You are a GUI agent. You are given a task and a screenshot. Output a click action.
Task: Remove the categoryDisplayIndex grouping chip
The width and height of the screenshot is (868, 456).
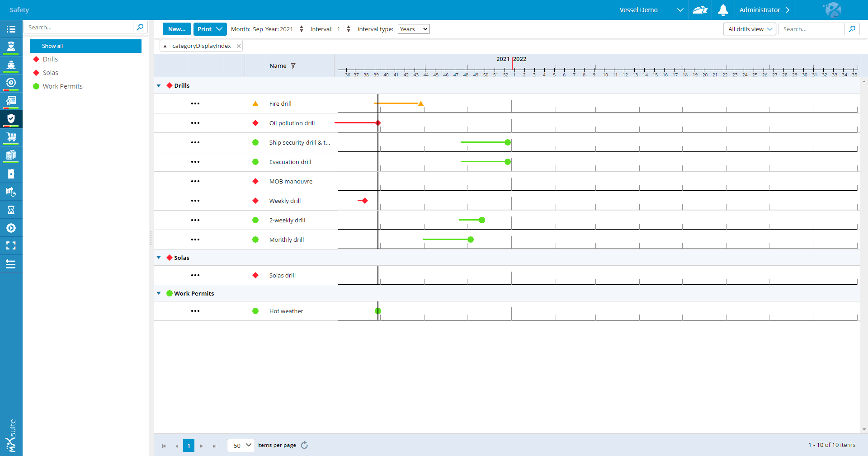point(238,46)
